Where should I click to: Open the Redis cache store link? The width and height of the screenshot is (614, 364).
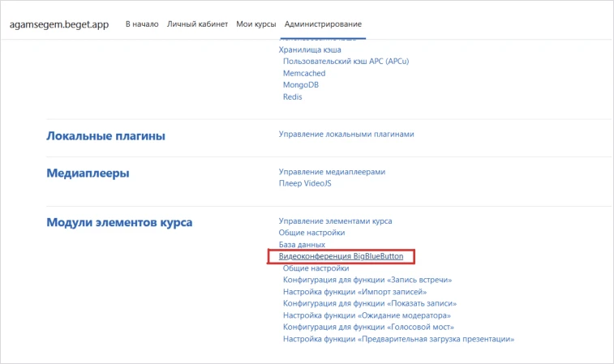(293, 96)
